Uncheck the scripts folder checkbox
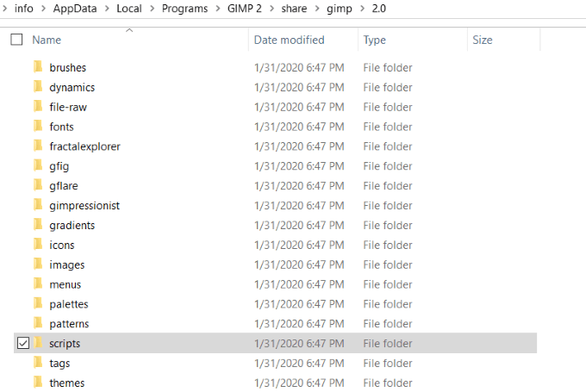Image resolution: width=586 pixels, height=392 pixels. 23,343
